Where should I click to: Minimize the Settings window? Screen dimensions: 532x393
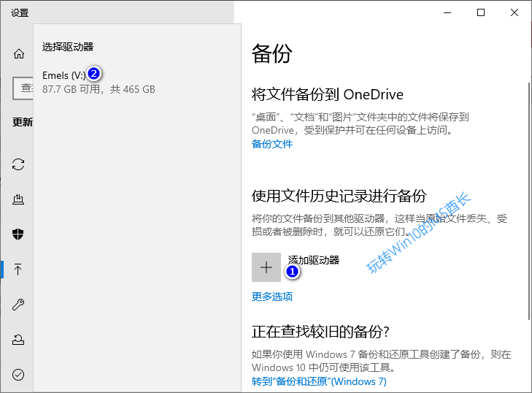coord(447,12)
